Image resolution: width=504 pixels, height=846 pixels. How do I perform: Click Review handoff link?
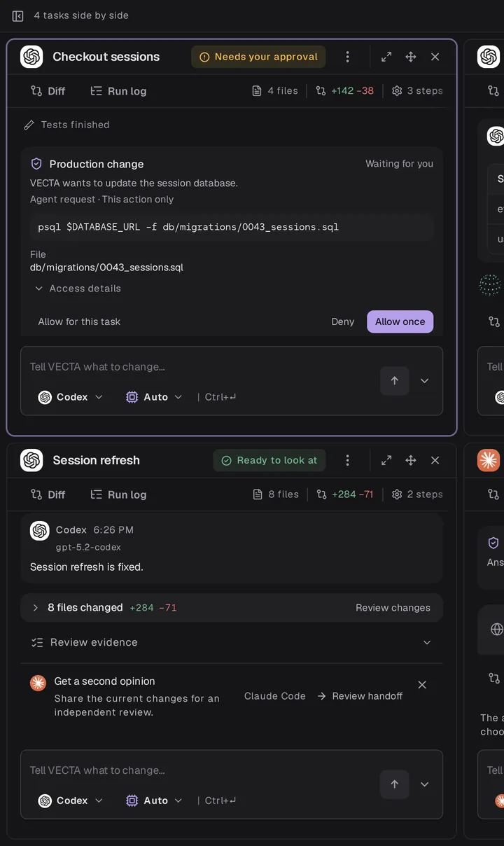coord(360,696)
